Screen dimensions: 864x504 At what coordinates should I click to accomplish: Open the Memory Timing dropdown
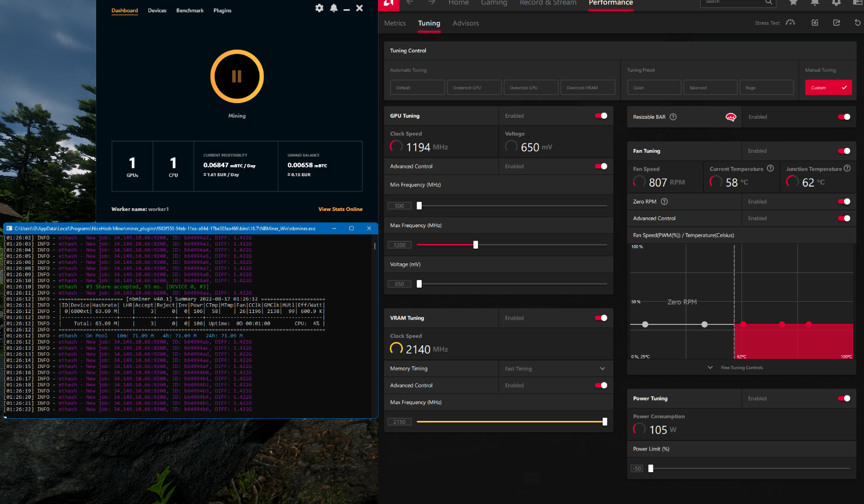(556, 369)
